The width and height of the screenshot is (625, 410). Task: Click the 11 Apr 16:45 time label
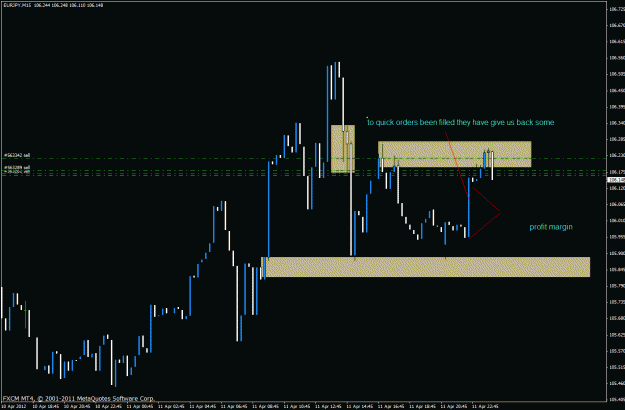391,407
